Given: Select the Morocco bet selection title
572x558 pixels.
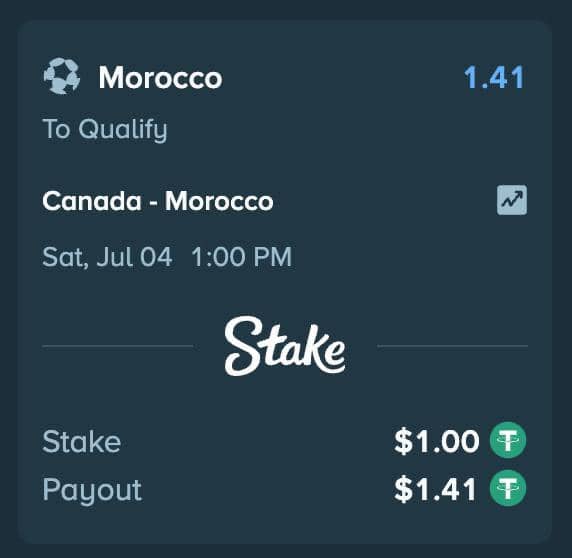Looking at the screenshot, I should click(x=161, y=78).
